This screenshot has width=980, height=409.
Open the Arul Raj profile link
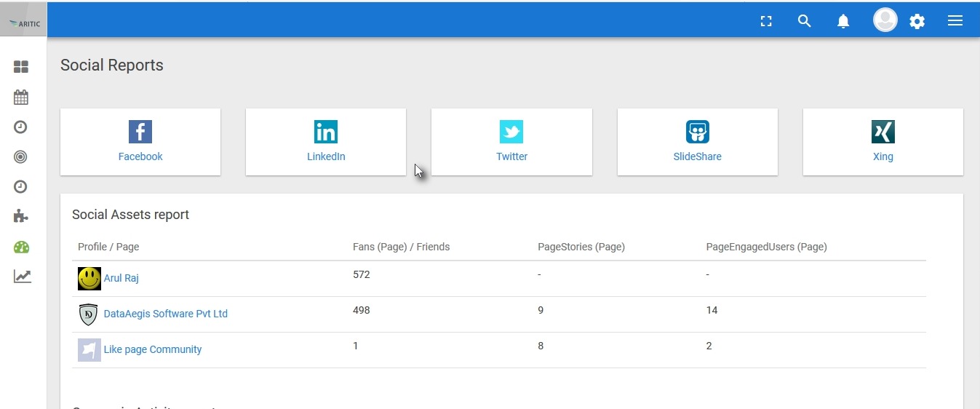click(x=121, y=279)
